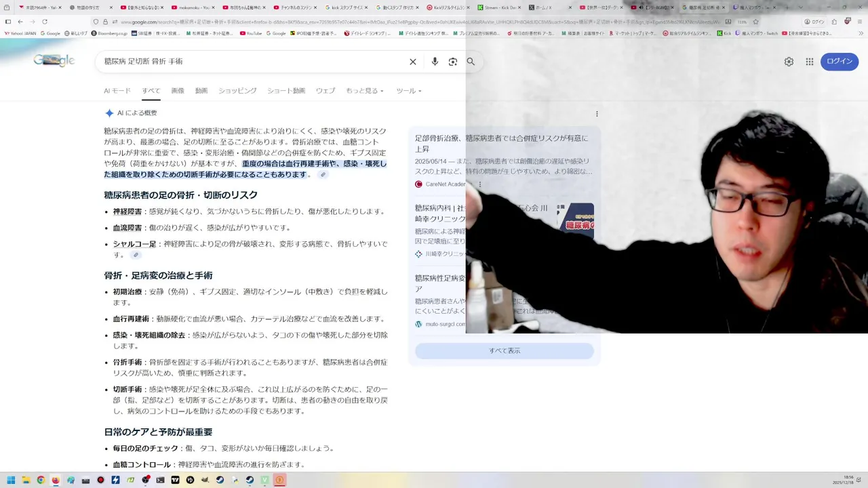
Task: Open Chrome from the taskbar
Action: [x=41, y=480]
